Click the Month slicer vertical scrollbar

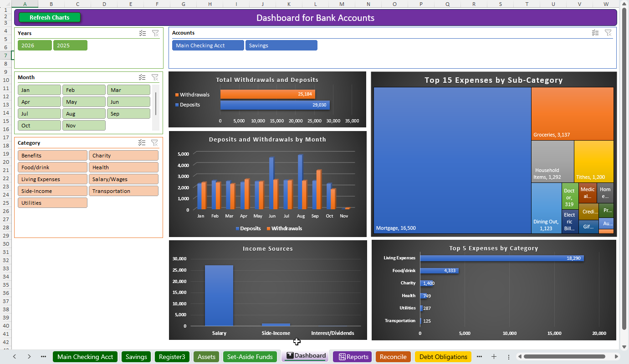click(x=156, y=104)
